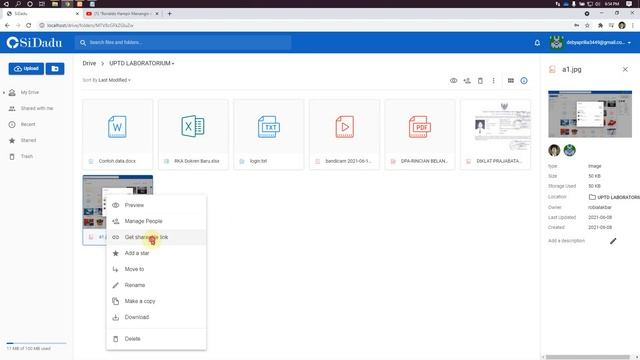Open Recent in the sidebar
This screenshot has height=360, width=640.
point(28,124)
